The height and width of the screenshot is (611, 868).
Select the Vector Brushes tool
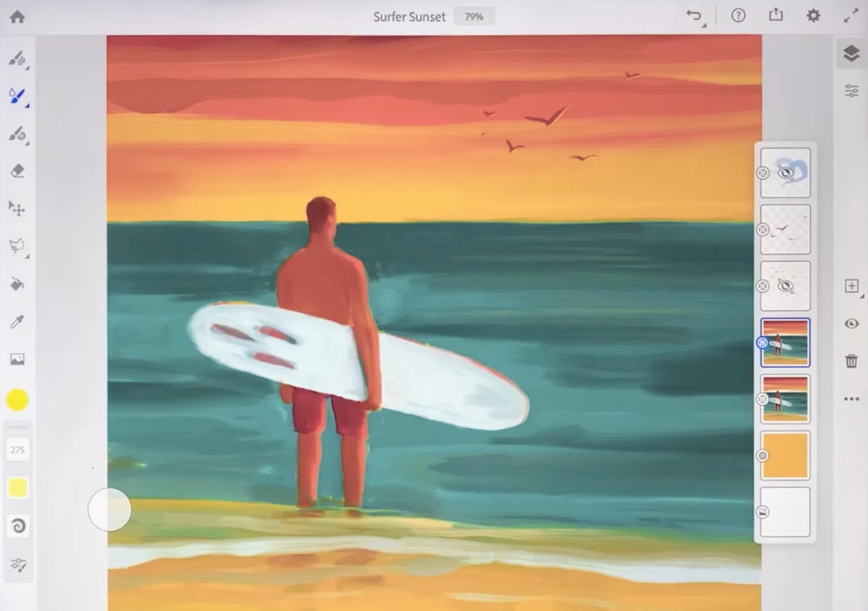[x=17, y=133]
